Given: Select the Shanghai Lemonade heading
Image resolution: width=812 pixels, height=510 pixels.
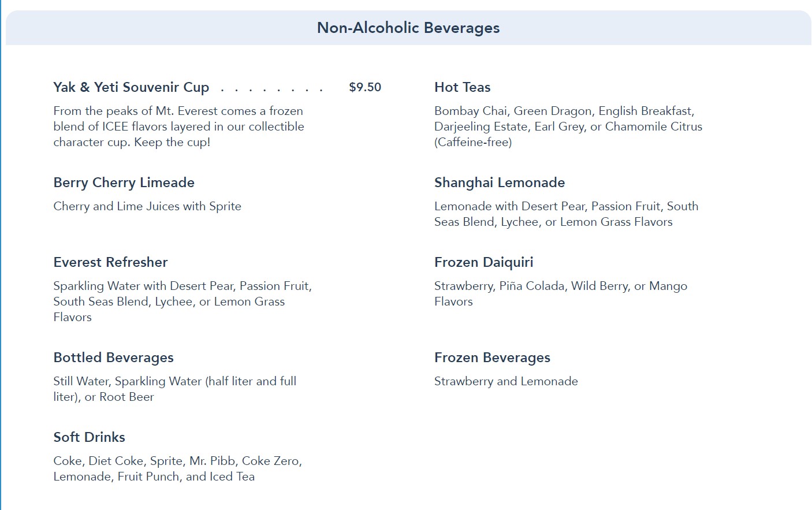Looking at the screenshot, I should point(500,183).
